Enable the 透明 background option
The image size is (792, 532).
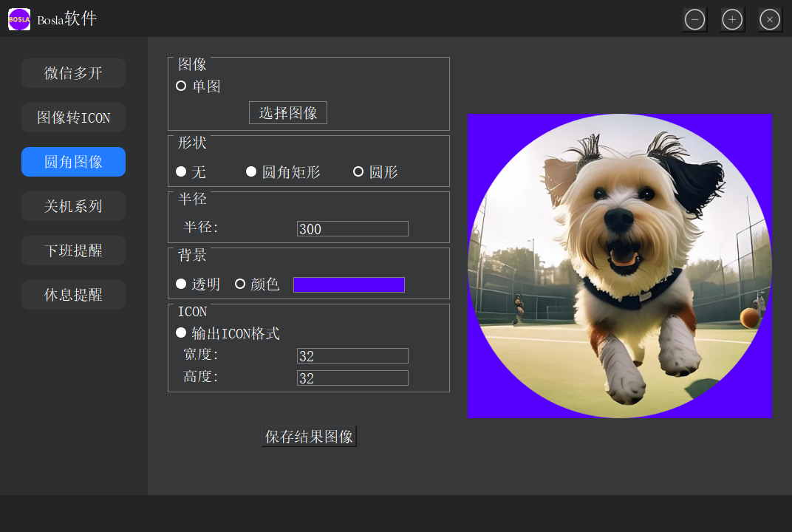(181, 284)
